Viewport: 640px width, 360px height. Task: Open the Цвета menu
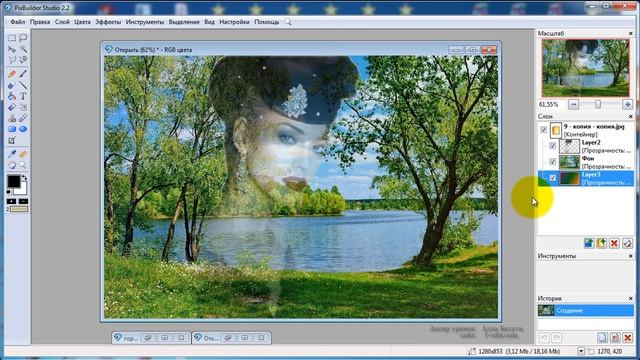82,22
